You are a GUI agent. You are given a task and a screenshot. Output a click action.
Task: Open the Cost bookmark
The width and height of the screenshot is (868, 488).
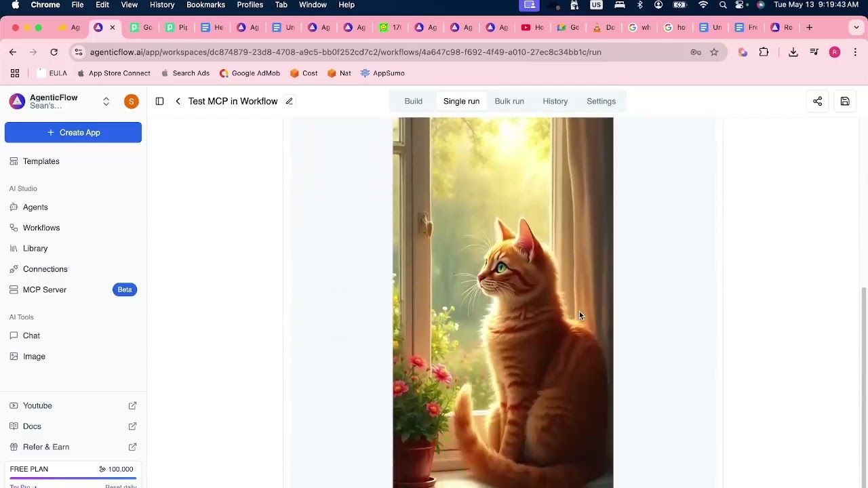coord(303,73)
